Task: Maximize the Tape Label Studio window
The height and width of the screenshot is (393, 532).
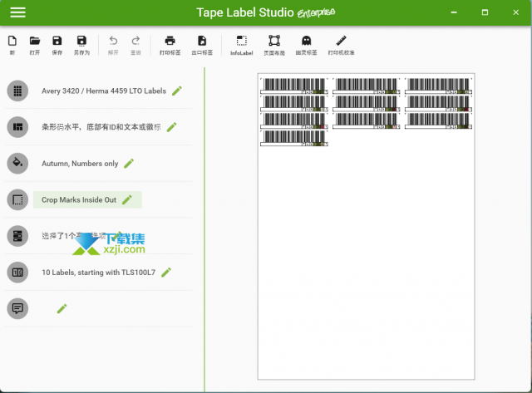Action: click(485, 12)
